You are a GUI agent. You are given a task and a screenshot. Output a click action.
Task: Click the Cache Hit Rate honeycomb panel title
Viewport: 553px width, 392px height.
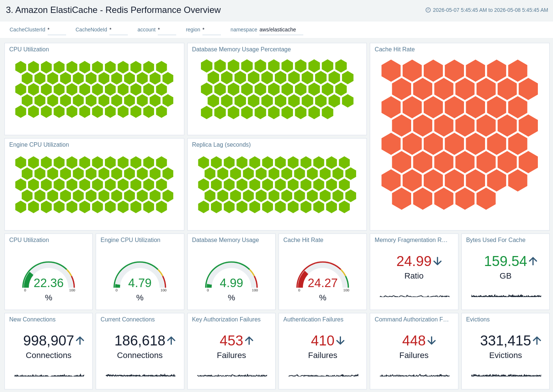pyautogui.click(x=395, y=49)
